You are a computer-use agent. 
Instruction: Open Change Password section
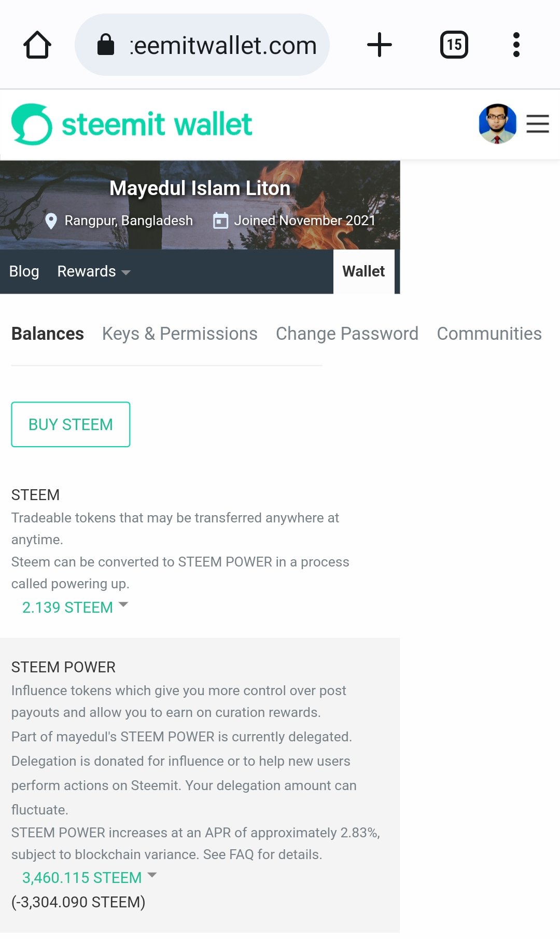pyautogui.click(x=347, y=334)
